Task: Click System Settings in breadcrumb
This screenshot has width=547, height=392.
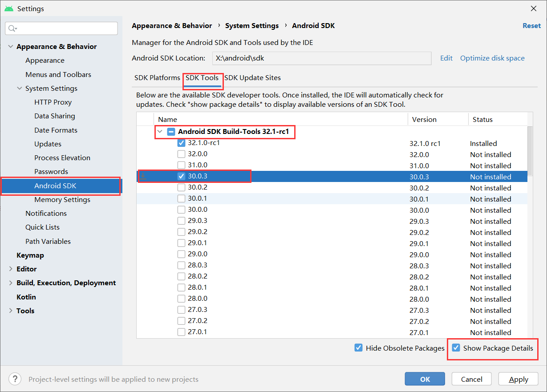Action: tap(252, 25)
